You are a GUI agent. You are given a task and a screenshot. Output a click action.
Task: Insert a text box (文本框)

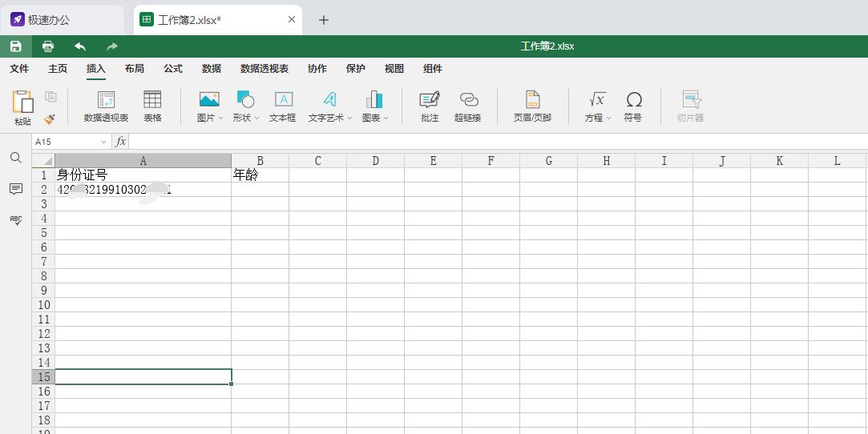tap(283, 106)
